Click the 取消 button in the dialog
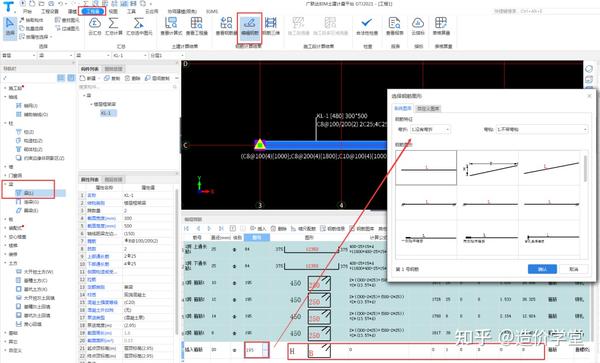 tap(573, 269)
